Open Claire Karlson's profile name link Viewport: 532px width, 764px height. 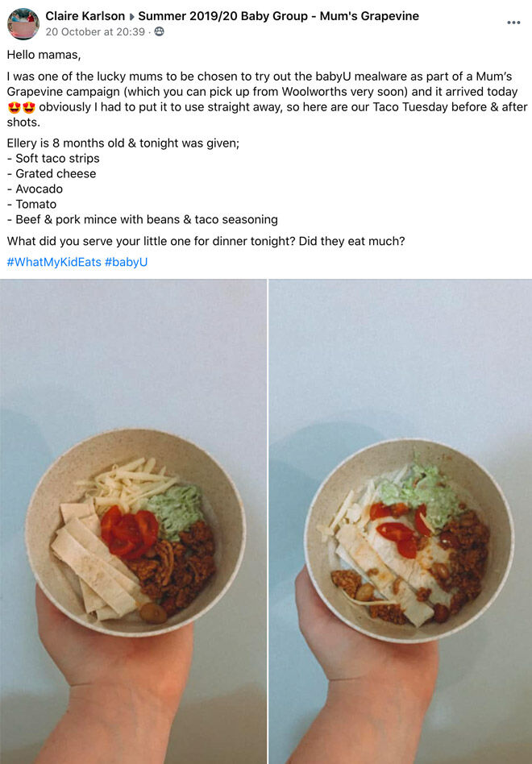click(85, 16)
